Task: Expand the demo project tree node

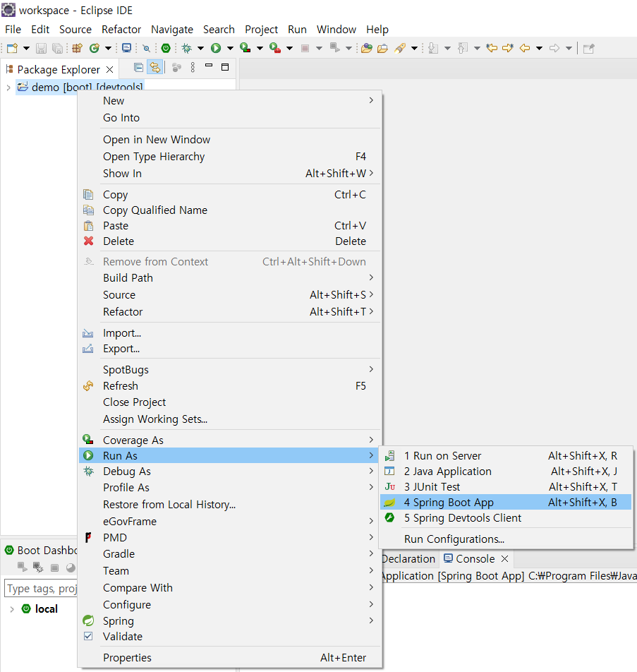Action: [x=8, y=88]
